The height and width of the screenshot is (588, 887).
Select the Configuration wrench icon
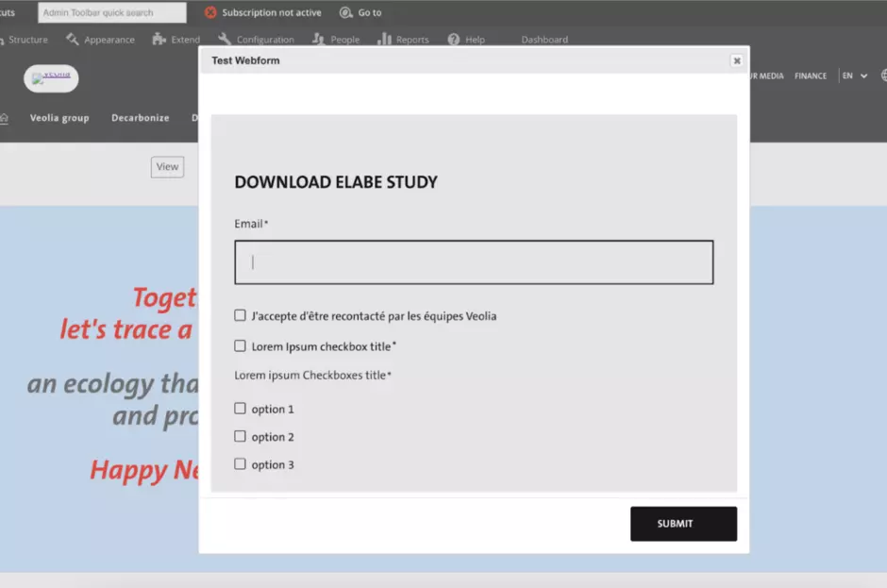(224, 40)
